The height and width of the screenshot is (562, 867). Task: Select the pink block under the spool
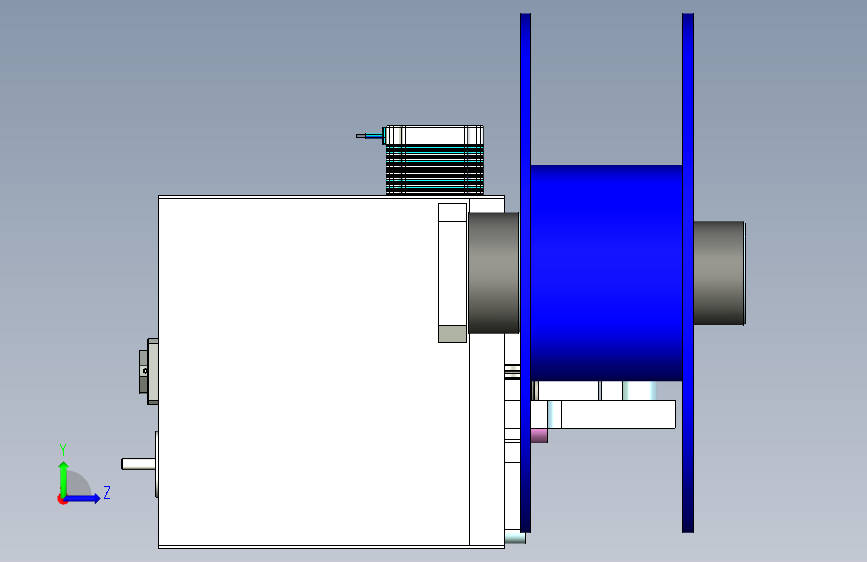click(539, 435)
